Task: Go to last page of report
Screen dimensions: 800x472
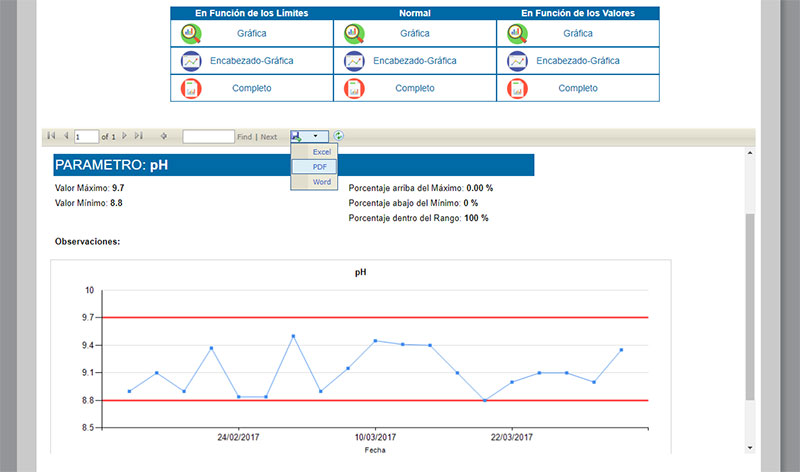Action: (x=139, y=136)
